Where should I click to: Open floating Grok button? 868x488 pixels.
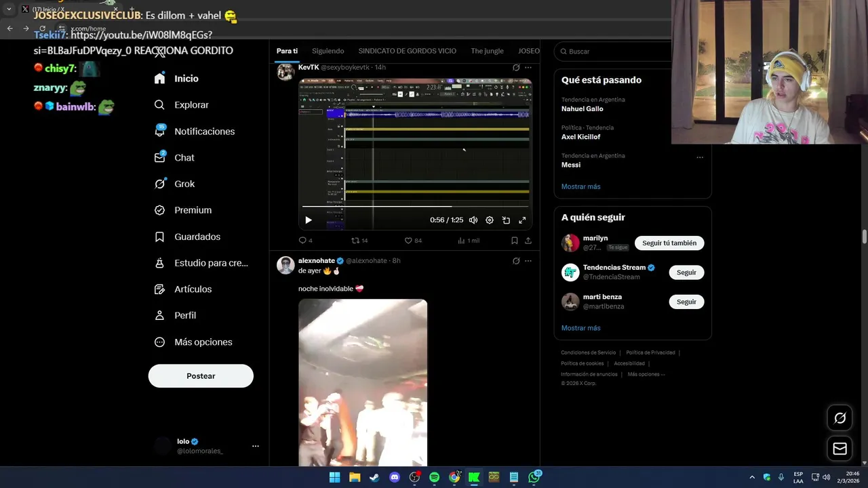[x=840, y=418]
